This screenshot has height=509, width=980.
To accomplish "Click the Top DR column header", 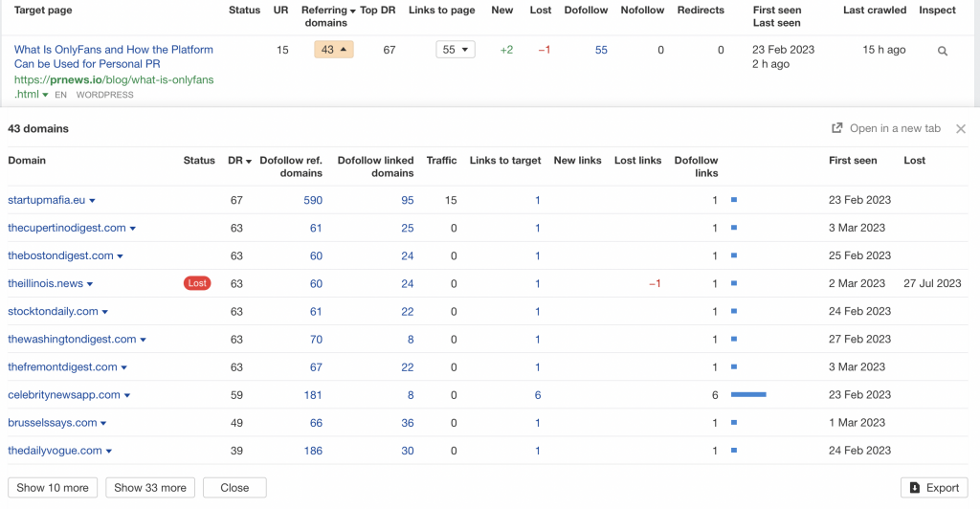I will click(378, 10).
